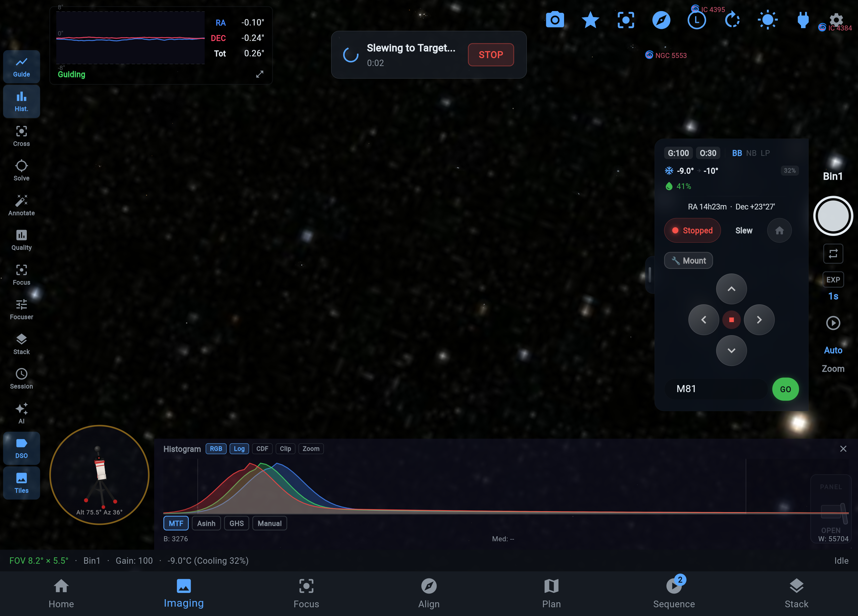Viewport: 858px width, 616px height.
Task: Click the round shutter capture button
Action: pos(833,216)
